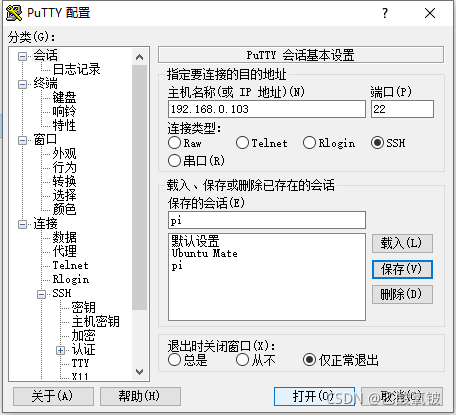Open the 加密 settings category

(x=83, y=335)
